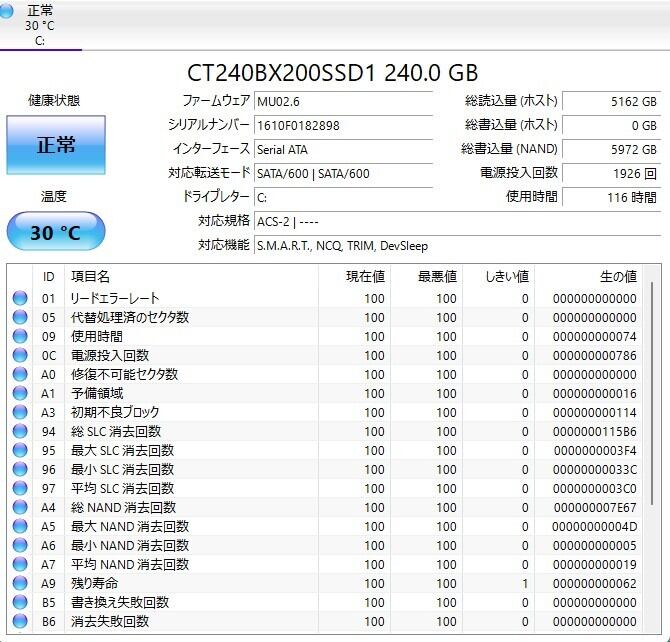Click the 最悪値 column header
The height and width of the screenshot is (642, 670).
pos(426,277)
